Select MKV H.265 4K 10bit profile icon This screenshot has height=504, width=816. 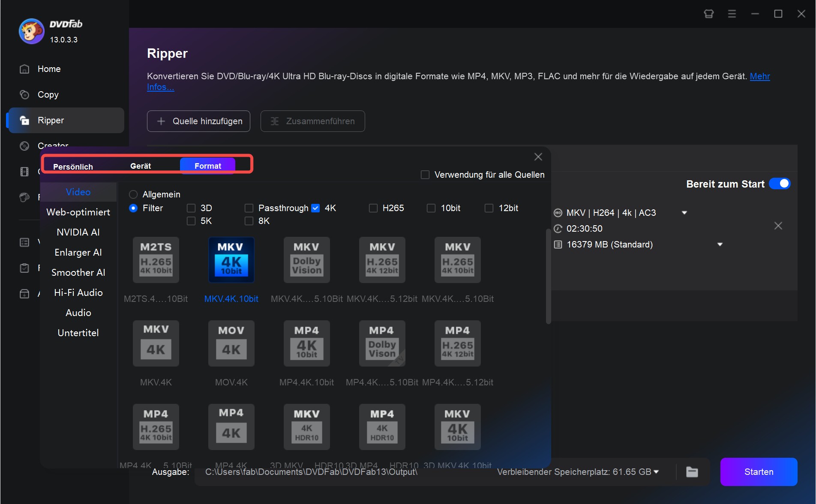[458, 260]
